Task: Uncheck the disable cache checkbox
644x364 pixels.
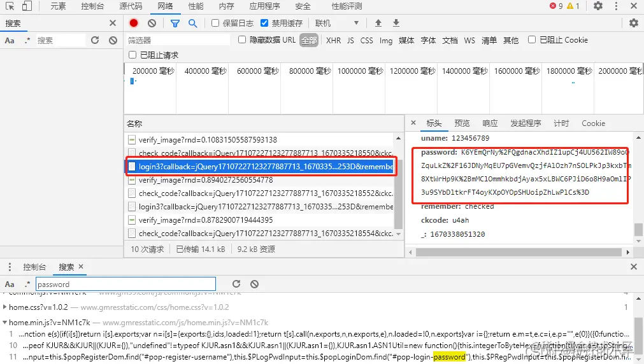Action: click(x=264, y=23)
